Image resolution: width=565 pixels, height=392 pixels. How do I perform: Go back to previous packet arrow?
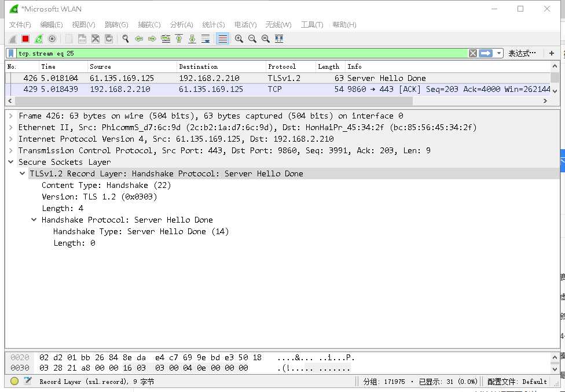[139, 39]
